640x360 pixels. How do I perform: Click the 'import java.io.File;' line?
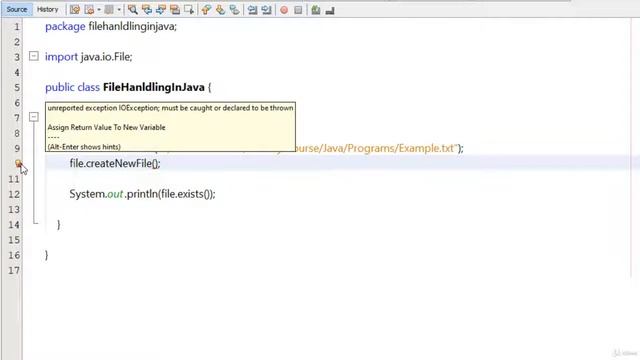(89, 57)
